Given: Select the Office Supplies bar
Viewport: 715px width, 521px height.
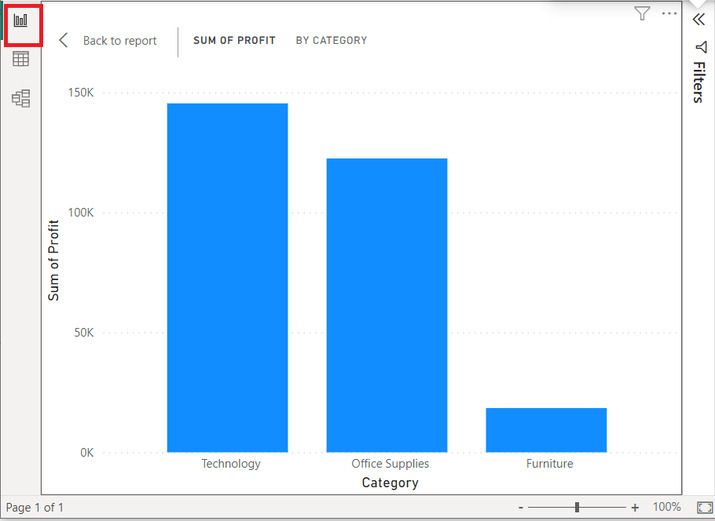Looking at the screenshot, I should tap(387, 305).
